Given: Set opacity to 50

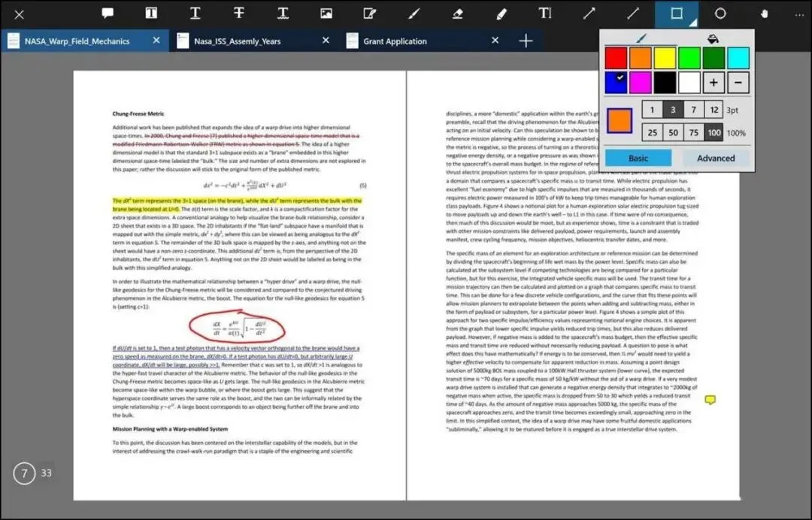Looking at the screenshot, I should click(673, 132).
